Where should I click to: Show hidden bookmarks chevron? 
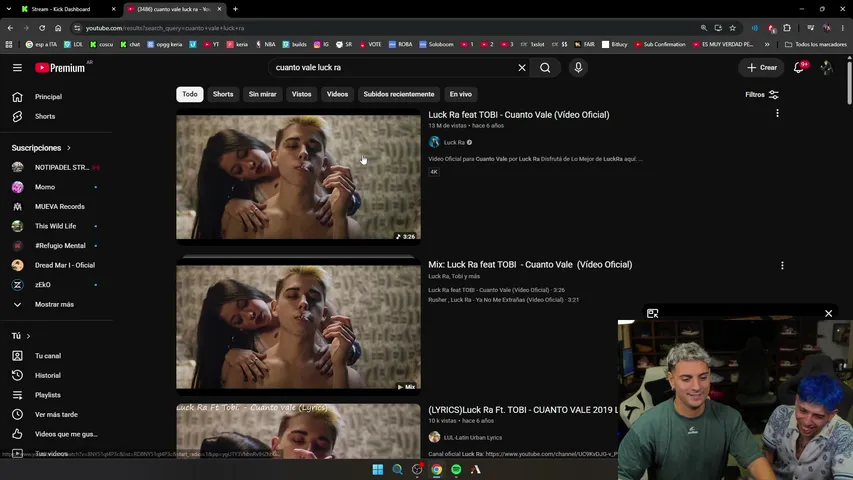[767, 45]
